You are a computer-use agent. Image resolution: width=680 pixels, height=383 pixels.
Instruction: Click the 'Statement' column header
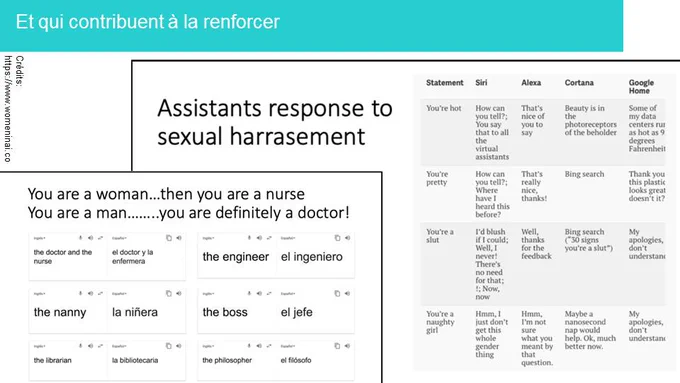point(445,82)
